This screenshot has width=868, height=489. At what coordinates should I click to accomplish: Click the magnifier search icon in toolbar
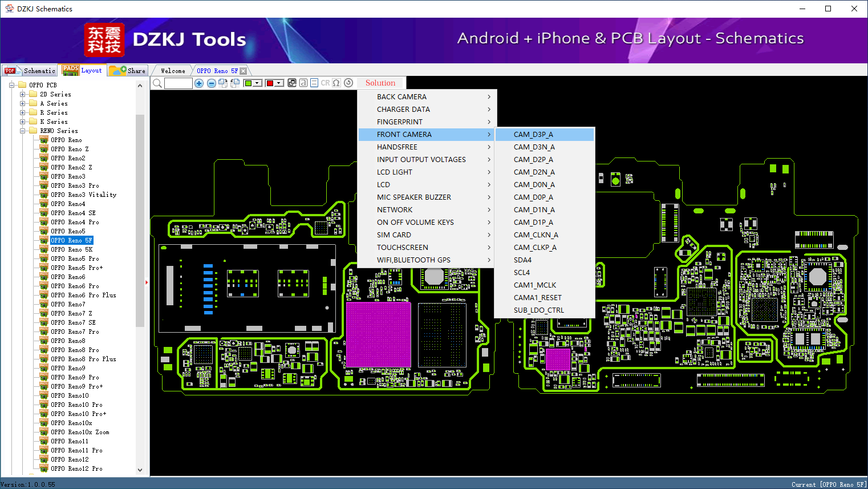pyautogui.click(x=157, y=83)
